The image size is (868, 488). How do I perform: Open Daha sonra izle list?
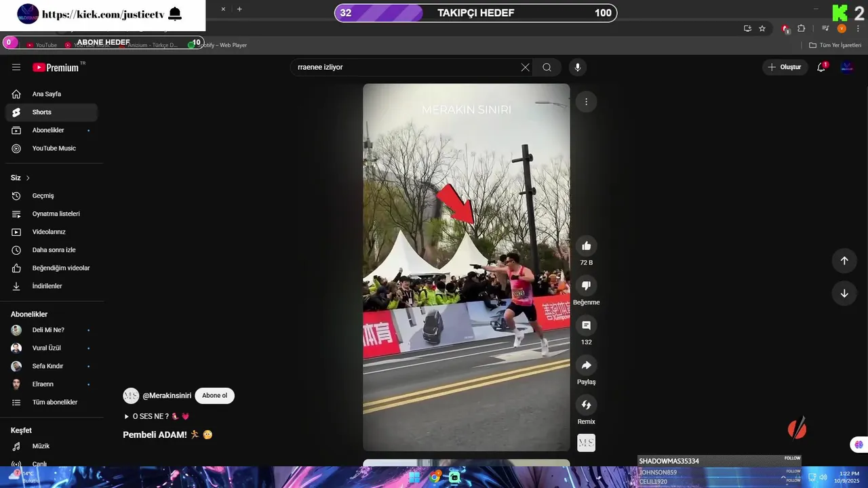pyautogui.click(x=52, y=250)
